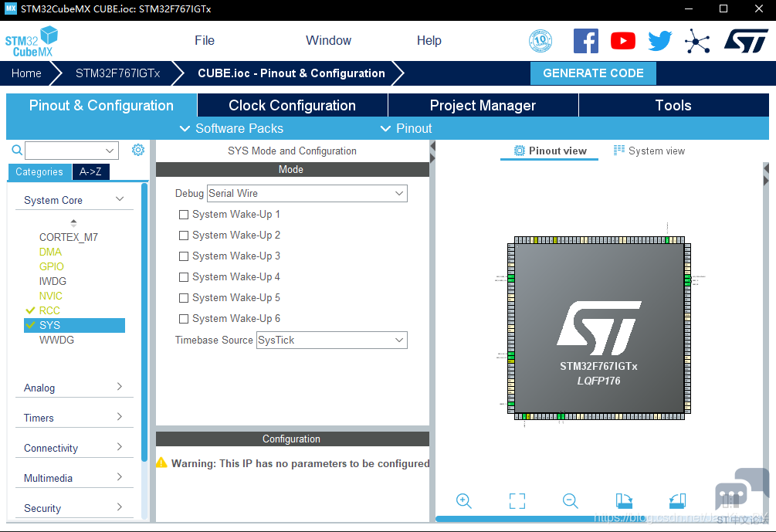The image size is (776, 532).
Task: Open the peripheral search combo box arrow
Action: [110, 151]
